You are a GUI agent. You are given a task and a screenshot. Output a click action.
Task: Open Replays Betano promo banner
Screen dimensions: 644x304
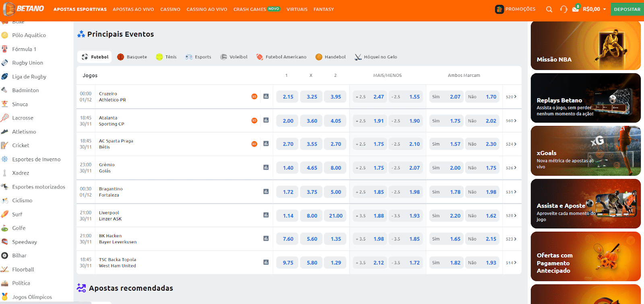[x=586, y=98]
